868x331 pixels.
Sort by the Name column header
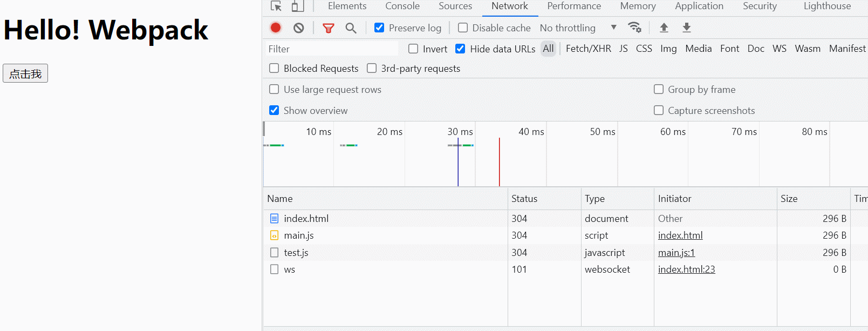[385, 199]
